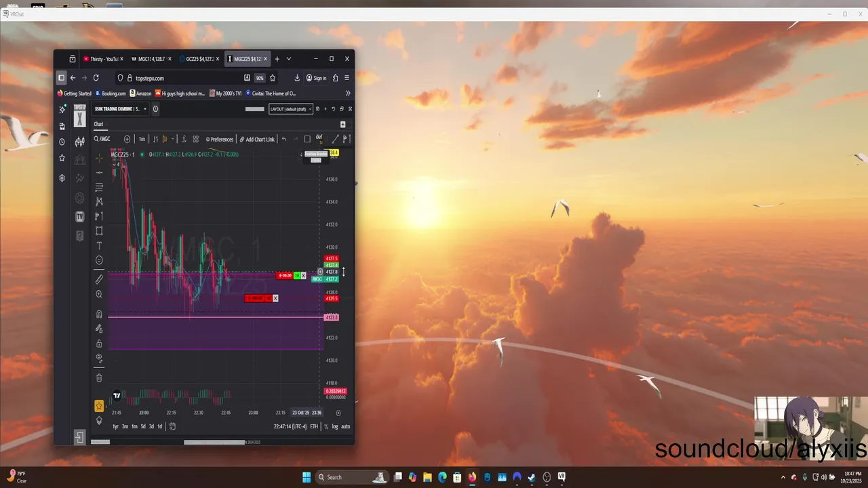Select the trend line drawing tool

(x=99, y=172)
